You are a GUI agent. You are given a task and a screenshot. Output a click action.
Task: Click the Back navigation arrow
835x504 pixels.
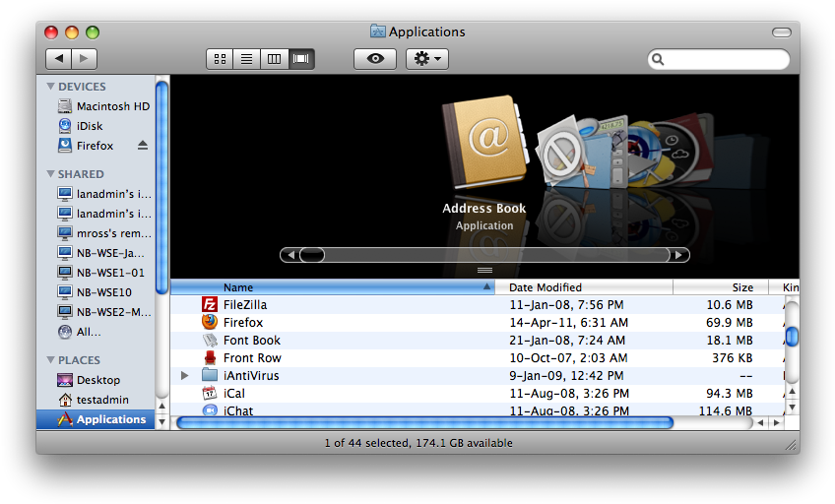click(58, 59)
